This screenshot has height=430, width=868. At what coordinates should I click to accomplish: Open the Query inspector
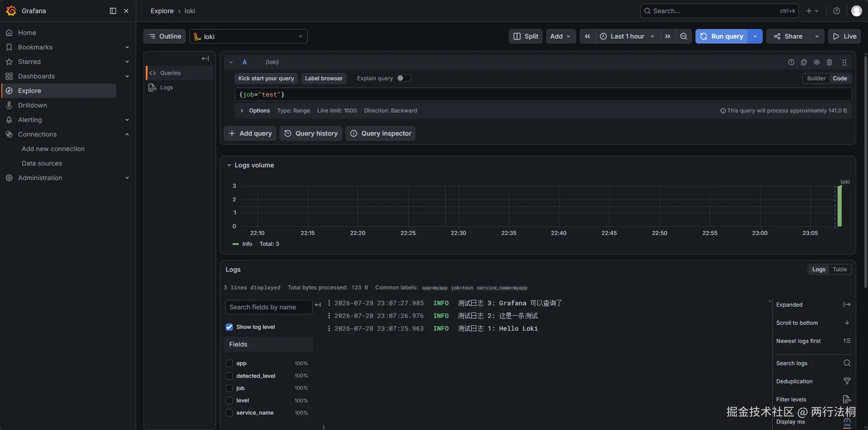click(x=380, y=133)
